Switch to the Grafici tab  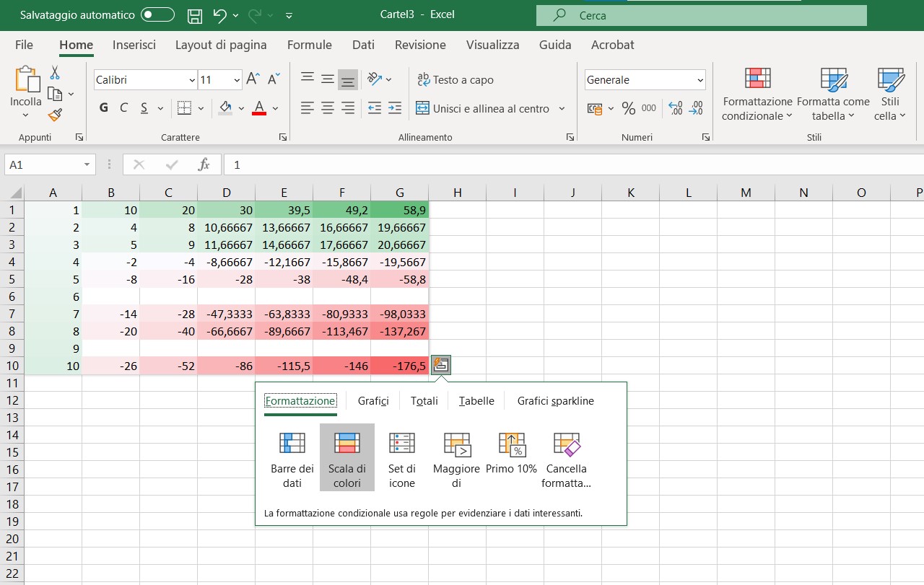pyautogui.click(x=373, y=401)
